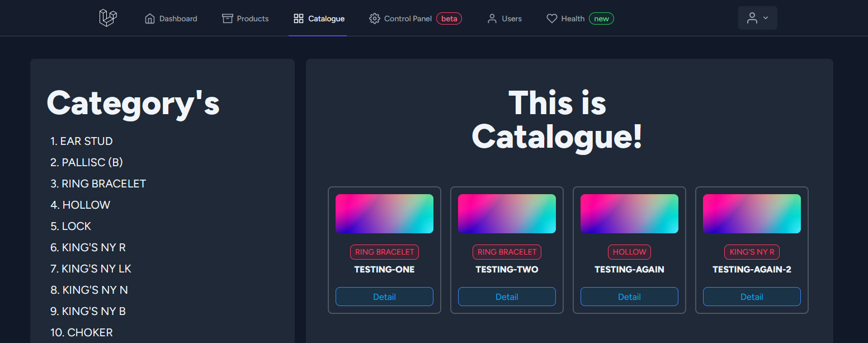Select the beta badge on Control Panel

coord(449,18)
